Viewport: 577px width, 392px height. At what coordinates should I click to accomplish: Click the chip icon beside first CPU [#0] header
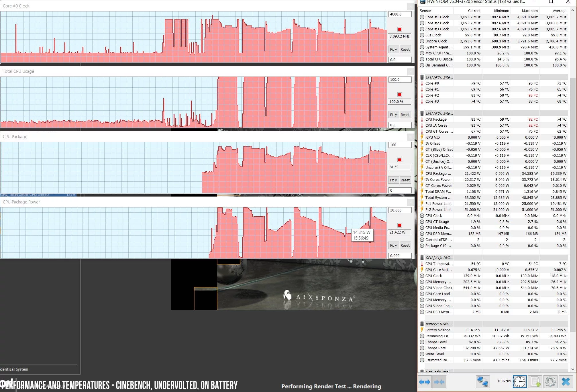(x=422, y=77)
